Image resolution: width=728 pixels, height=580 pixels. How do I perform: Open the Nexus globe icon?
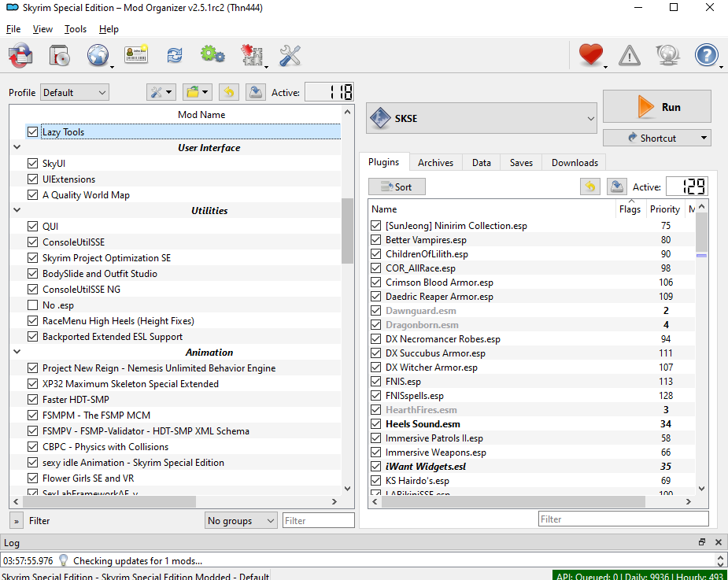(98, 55)
